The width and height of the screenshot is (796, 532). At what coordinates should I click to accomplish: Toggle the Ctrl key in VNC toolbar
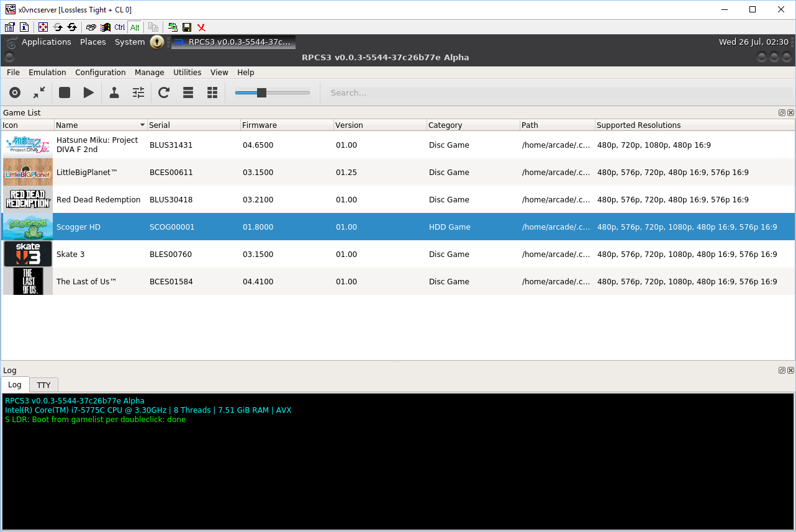pyautogui.click(x=120, y=27)
